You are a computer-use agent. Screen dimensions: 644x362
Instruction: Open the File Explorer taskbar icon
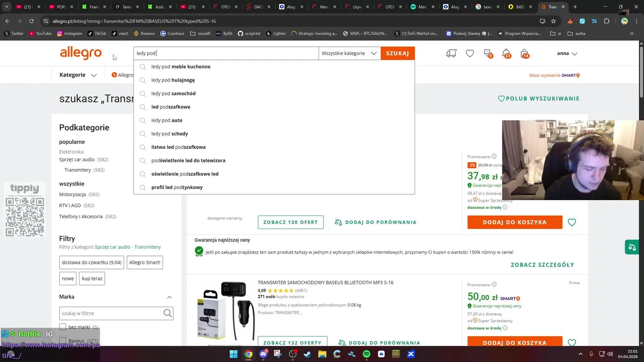[x=322, y=354]
